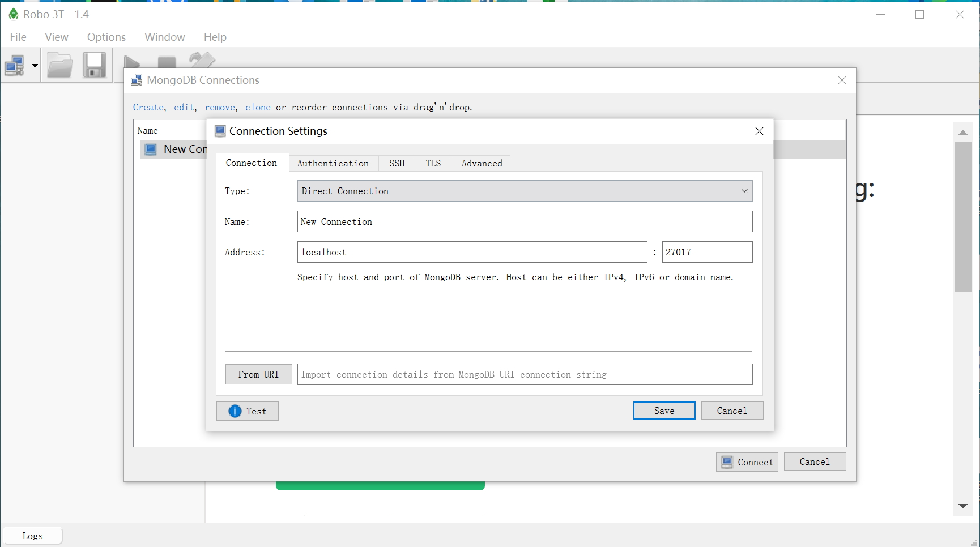Switch to the Advanced tab
Image resolution: width=980 pixels, height=547 pixels.
(482, 164)
